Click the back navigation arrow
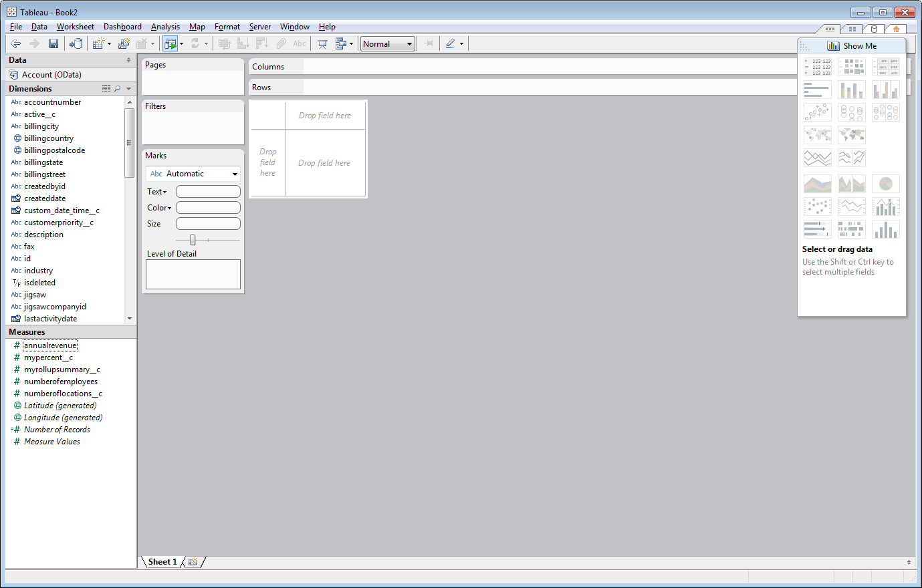922x588 pixels. click(15, 43)
